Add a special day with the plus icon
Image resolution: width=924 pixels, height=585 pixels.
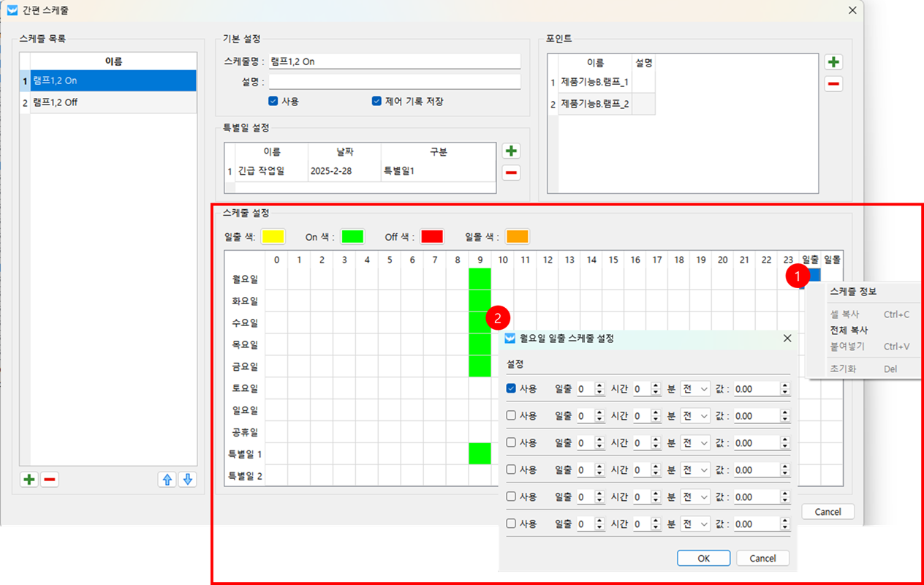tap(512, 151)
